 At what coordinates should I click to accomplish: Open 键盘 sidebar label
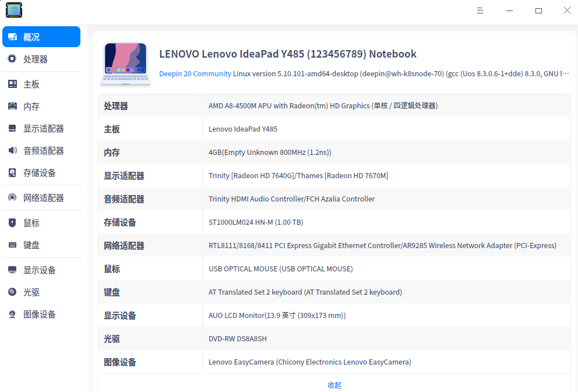(x=31, y=245)
